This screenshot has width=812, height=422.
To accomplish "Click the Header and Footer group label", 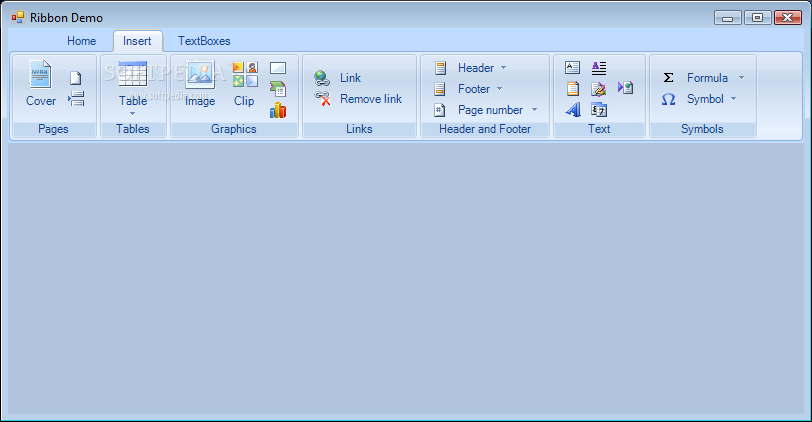I will click(x=485, y=129).
